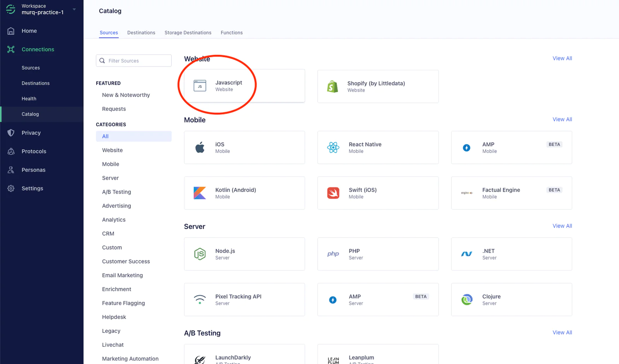Switch to the Destinations catalog tab

click(x=141, y=33)
